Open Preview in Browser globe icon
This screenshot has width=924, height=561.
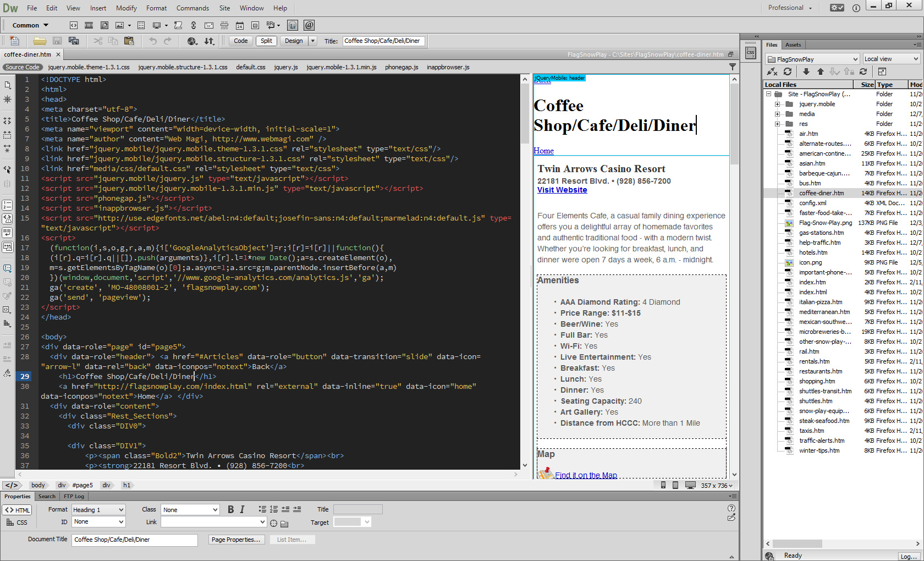(x=192, y=41)
